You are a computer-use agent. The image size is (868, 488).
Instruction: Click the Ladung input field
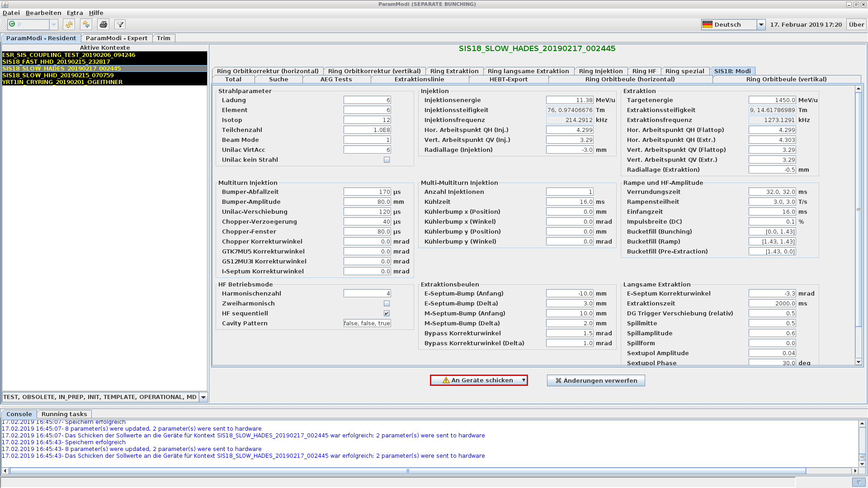pyautogui.click(x=367, y=100)
